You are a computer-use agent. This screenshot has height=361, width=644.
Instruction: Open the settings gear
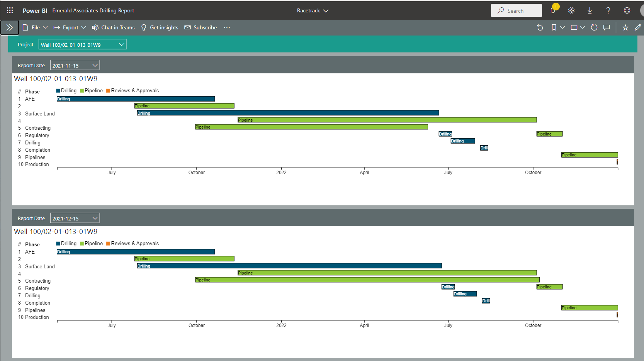[571, 10]
